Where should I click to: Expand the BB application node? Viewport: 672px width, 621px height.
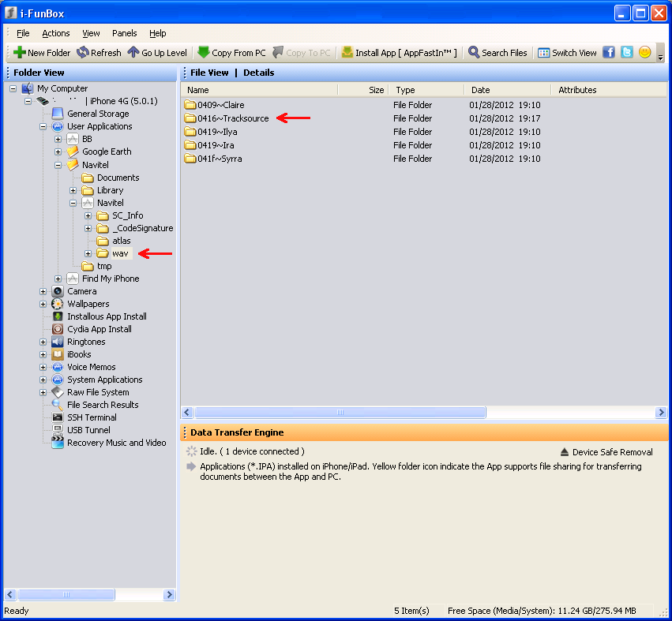click(x=58, y=139)
